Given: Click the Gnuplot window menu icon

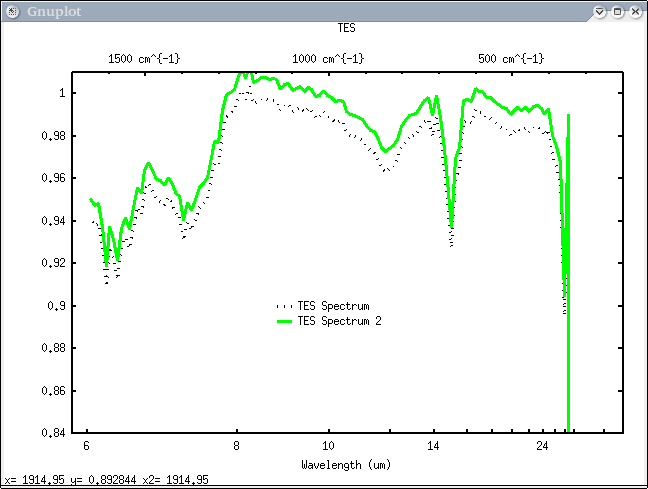Looking at the screenshot, I should [x=12, y=12].
